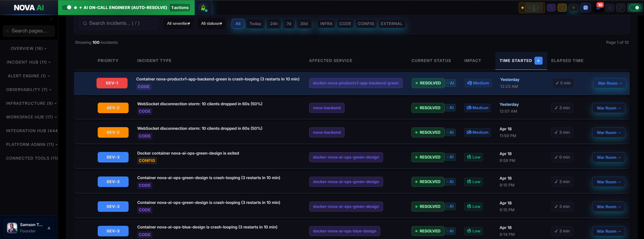Image resolution: width=644 pixels, height=239 pixels.
Task: Open notifications via the bell icon
Action: pos(562,8)
